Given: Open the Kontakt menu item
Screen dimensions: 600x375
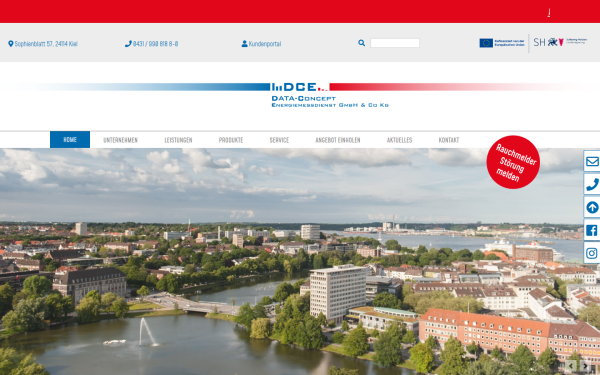Looking at the screenshot, I should pyautogui.click(x=449, y=140).
